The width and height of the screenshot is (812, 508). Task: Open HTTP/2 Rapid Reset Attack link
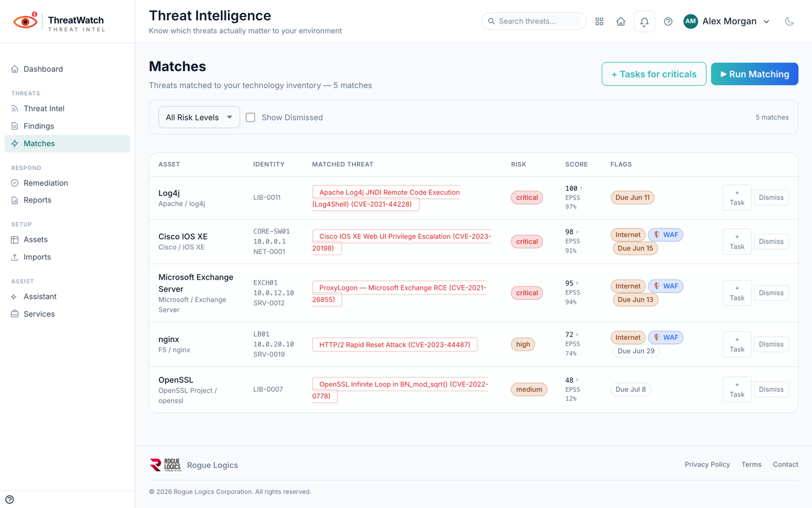(x=395, y=344)
